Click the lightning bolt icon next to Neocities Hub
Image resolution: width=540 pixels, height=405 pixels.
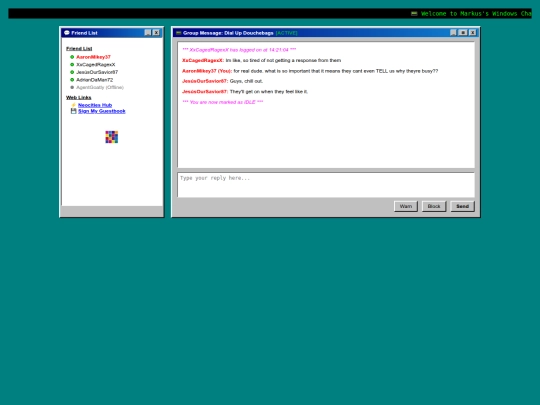pos(73,105)
